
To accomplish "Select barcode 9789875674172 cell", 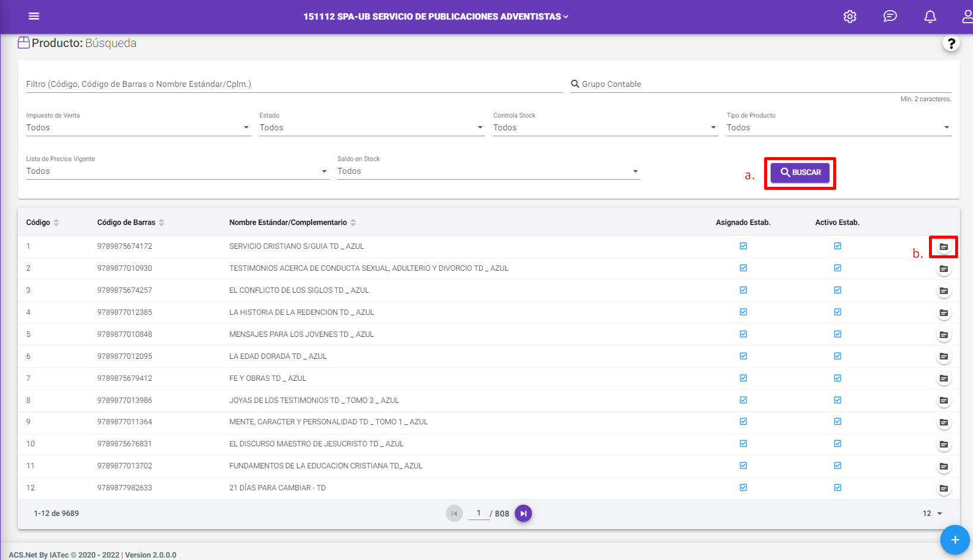I will (124, 246).
